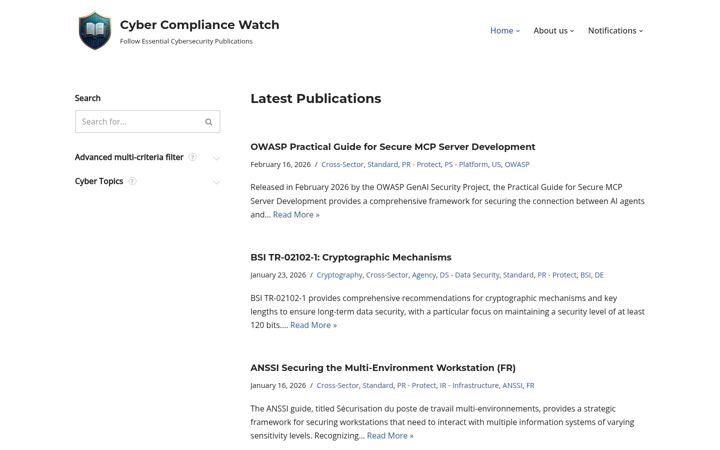Select Standard tag on the OWASP post
This screenshot has width=720, height=450.
382,164
